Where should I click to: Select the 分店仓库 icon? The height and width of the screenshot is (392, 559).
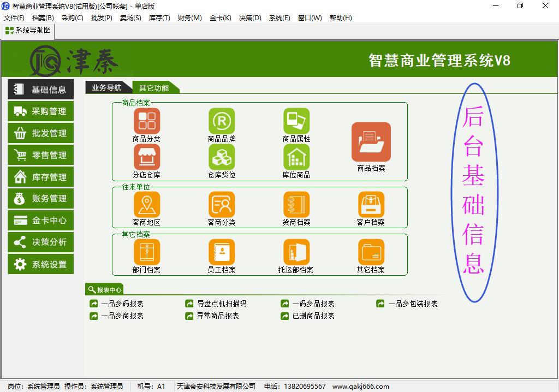pos(146,157)
